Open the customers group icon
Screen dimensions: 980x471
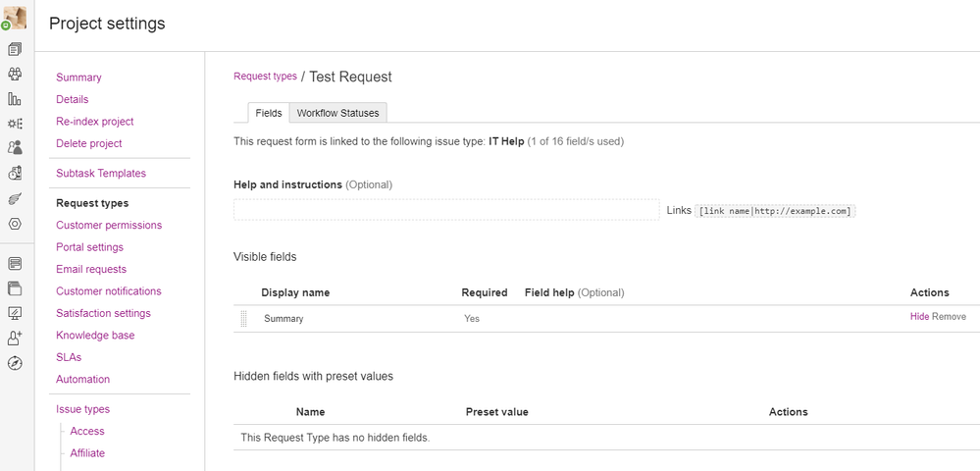pyautogui.click(x=15, y=74)
